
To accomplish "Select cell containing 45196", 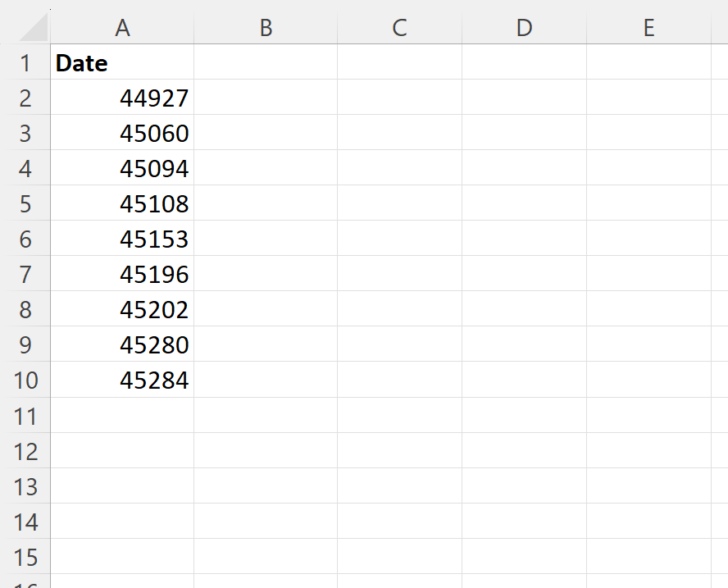I will (x=122, y=275).
